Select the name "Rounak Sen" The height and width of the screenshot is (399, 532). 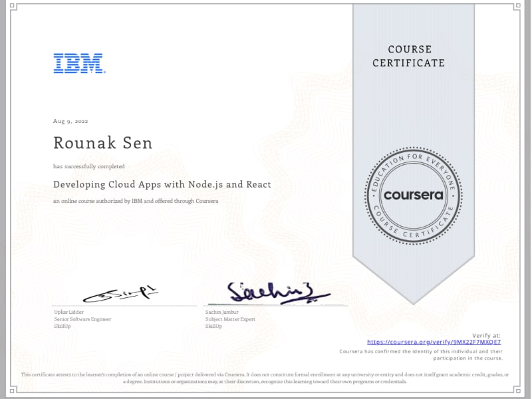pyautogui.click(x=103, y=143)
